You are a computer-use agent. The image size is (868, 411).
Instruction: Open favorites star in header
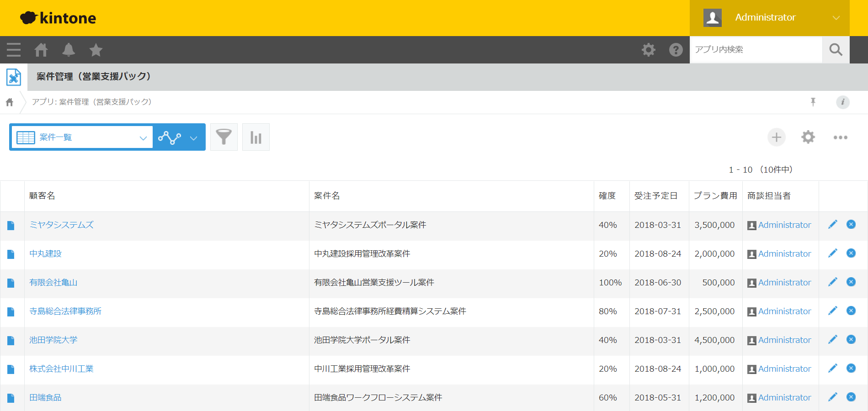[x=96, y=49]
